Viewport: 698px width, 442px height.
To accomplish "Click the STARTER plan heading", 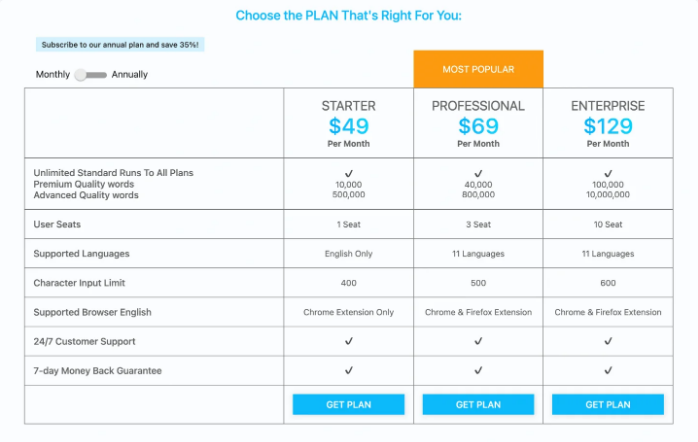I will [348, 106].
